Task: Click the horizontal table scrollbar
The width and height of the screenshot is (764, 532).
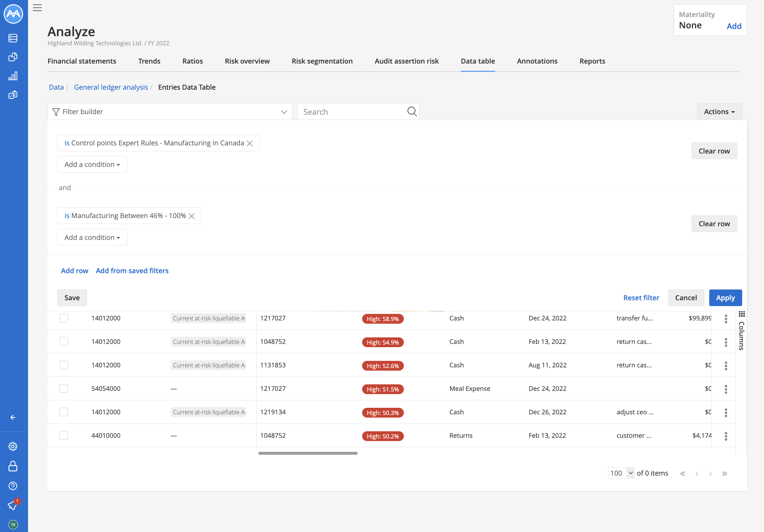Action: (308, 453)
